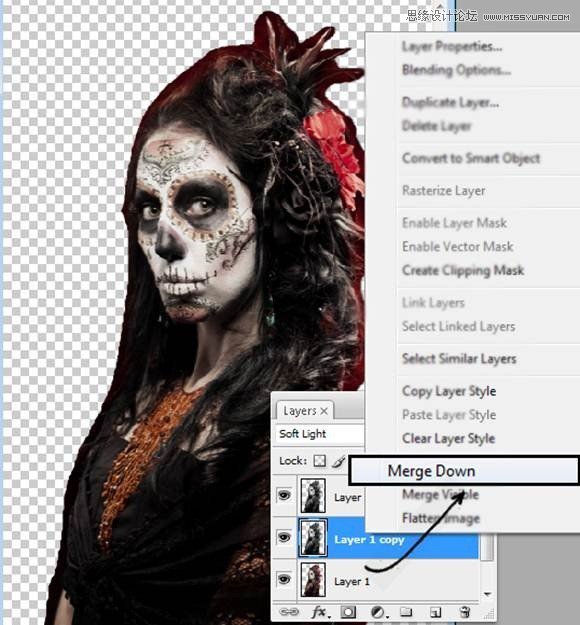Lock image pixels with the brush lock icon
Viewport: 580px width, 625px height.
point(338,461)
